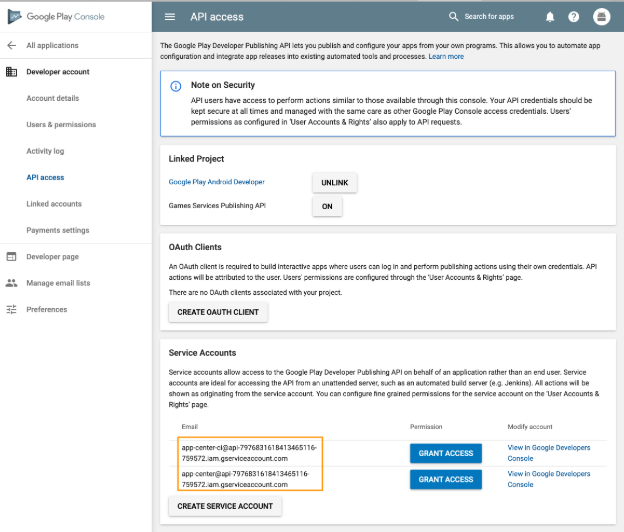Open Activity log page
Image resolution: width=624 pixels, height=532 pixels.
(x=45, y=151)
